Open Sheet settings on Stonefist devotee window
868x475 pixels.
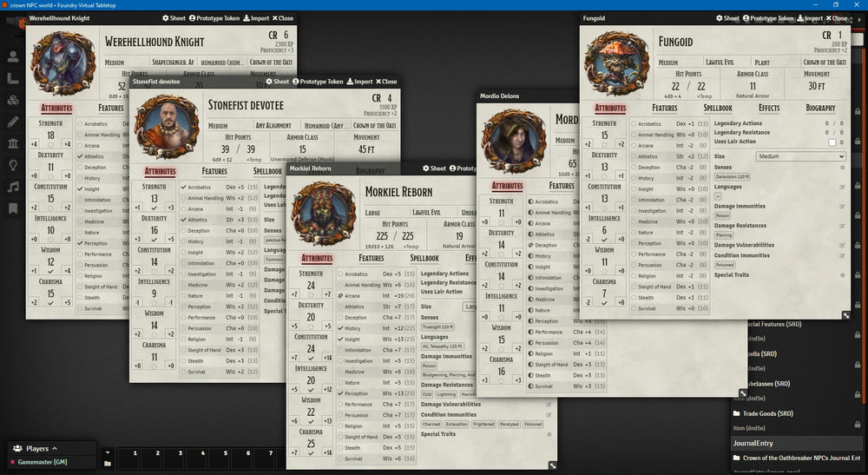(x=278, y=82)
